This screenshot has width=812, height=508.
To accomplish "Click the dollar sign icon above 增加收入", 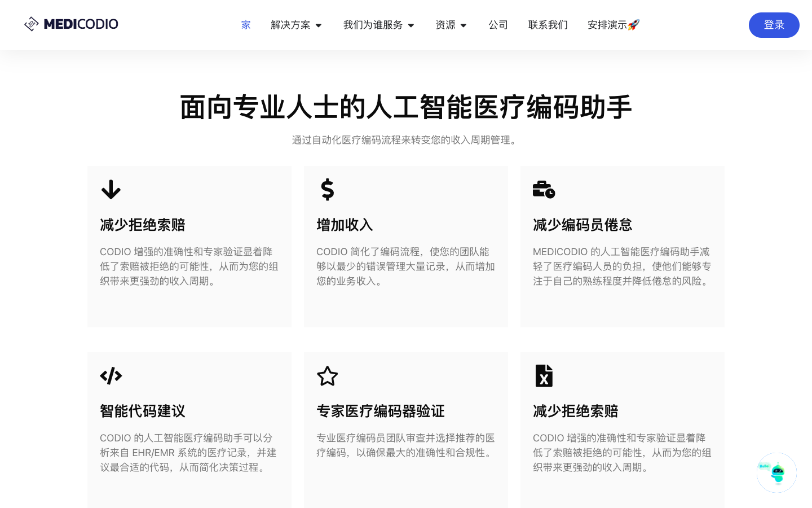I will pos(328,190).
